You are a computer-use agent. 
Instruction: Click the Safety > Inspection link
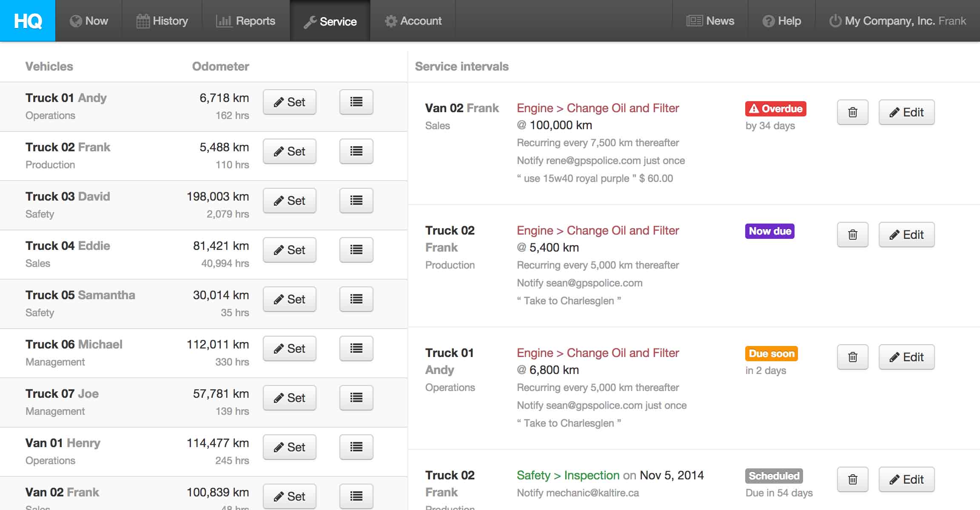point(568,475)
